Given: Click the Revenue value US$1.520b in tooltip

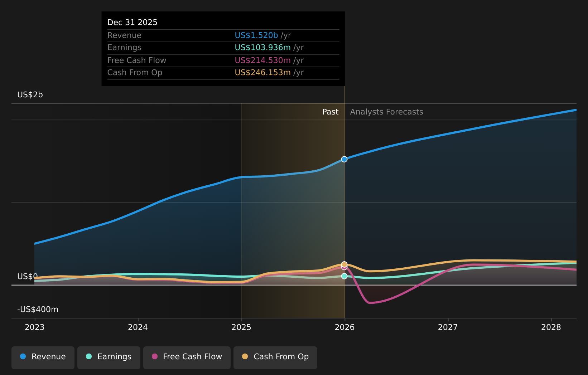Looking at the screenshot, I should (x=256, y=35).
